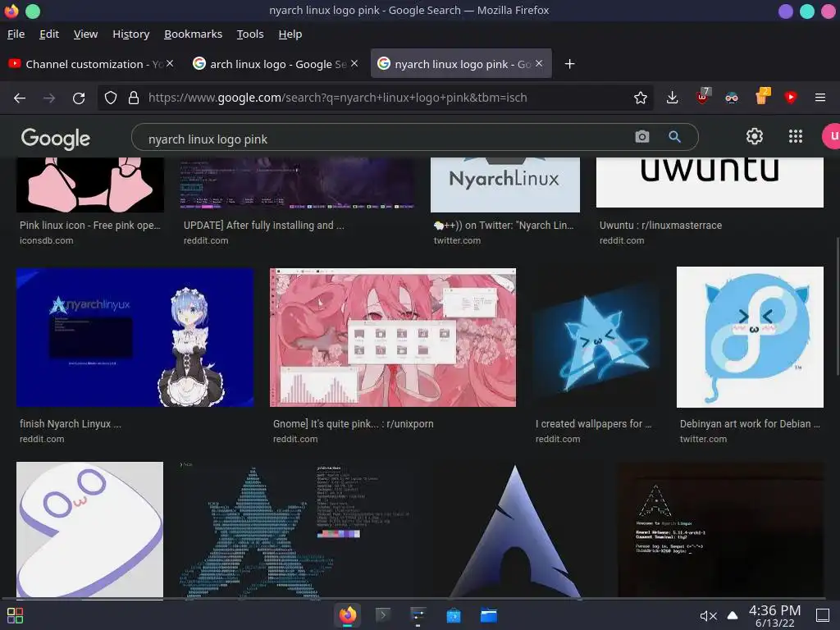Open the Tools menu

(250, 34)
